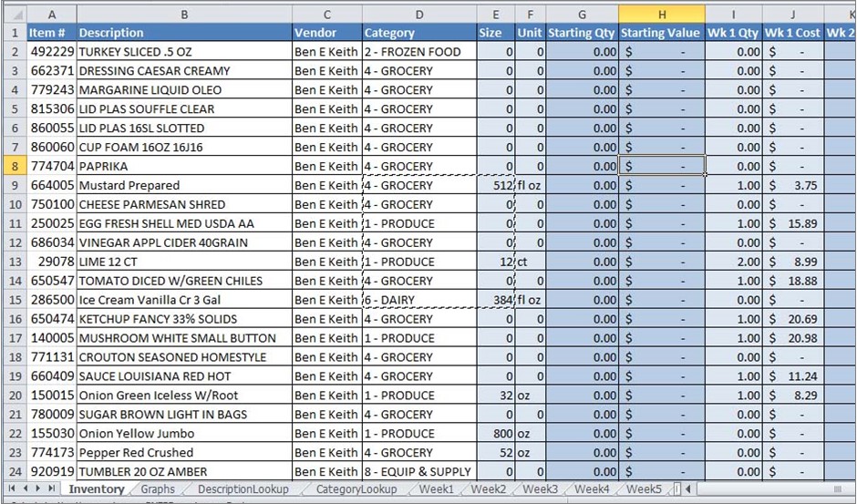
Task: Select the 6 - DAIRY category cell
Action: 419,300
